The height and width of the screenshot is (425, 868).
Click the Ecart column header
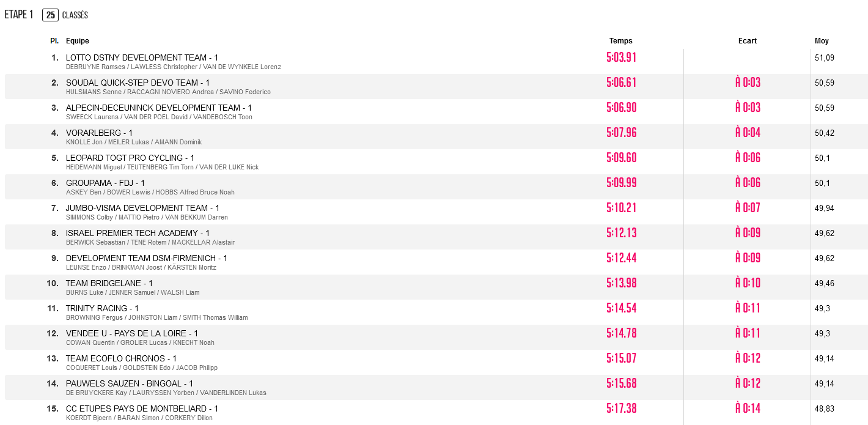click(748, 41)
